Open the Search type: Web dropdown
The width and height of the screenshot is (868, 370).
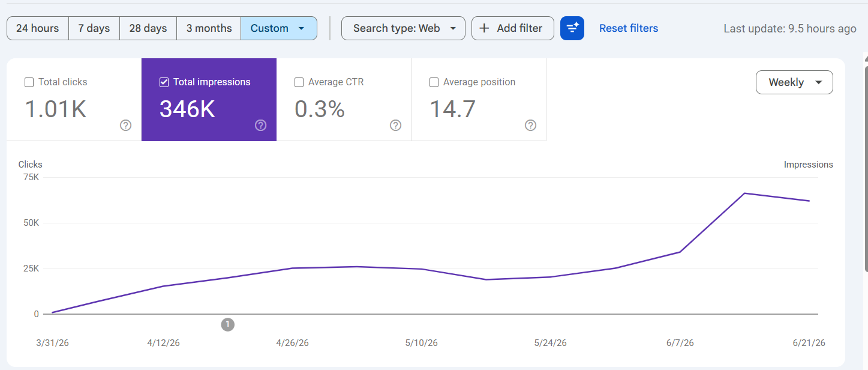(x=403, y=28)
